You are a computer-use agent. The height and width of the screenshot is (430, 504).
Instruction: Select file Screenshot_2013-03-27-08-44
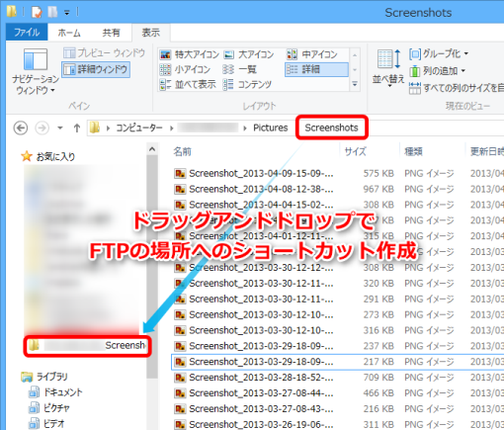click(x=261, y=393)
